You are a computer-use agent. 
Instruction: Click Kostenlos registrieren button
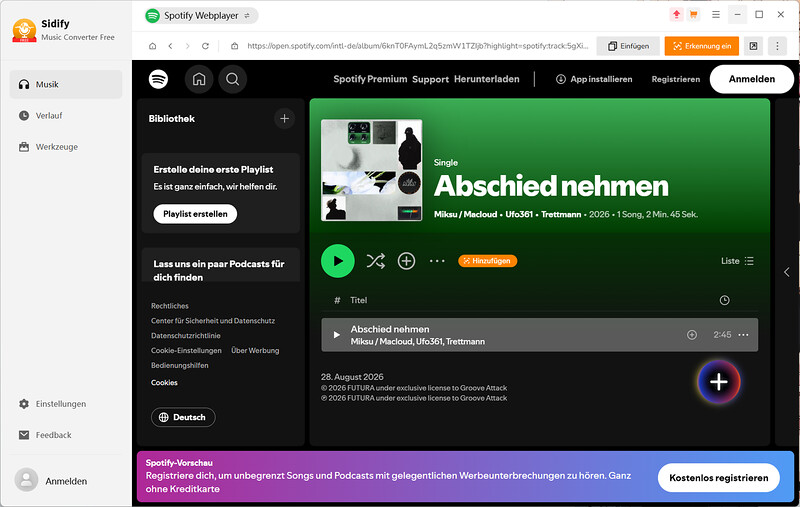click(x=718, y=478)
